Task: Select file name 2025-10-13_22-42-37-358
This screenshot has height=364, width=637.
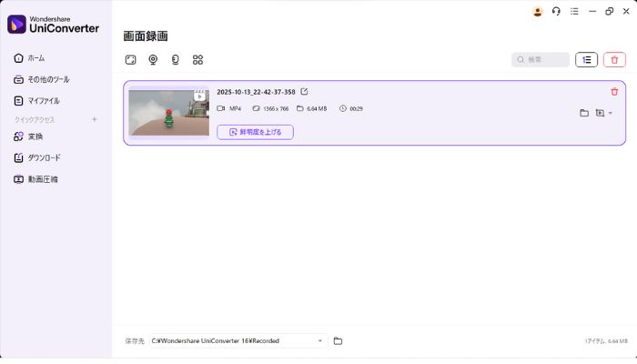Action: (x=256, y=92)
